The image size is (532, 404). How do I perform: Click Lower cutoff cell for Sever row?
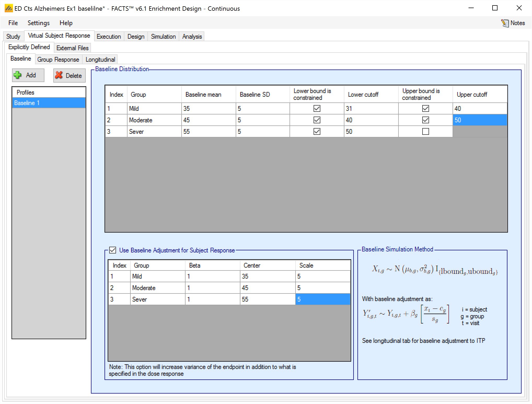click(x=371, y=131)
